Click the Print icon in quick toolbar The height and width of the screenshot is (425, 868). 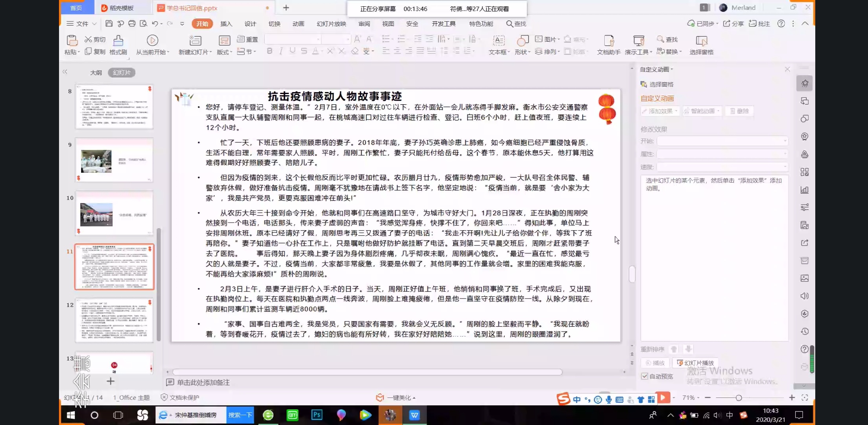pyautogui.click(x=132, y=24)
